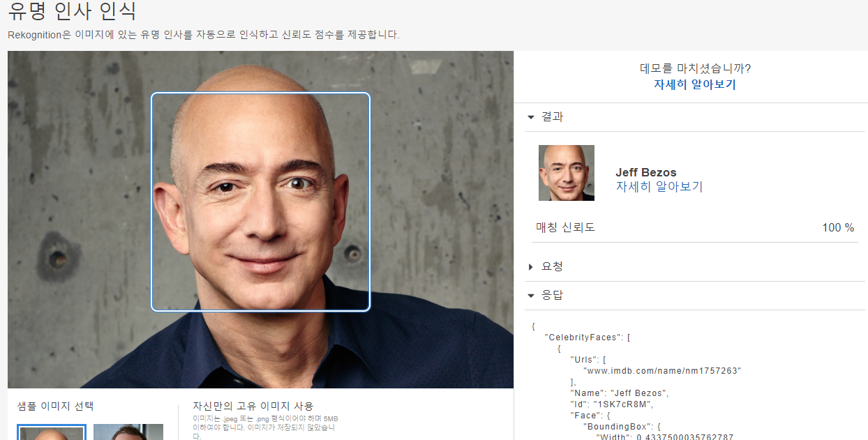868x440 pixels.
Task: Open 자세히 알아보기 link below 데모를 마치셨습니까
Action: tap(694, 84)
